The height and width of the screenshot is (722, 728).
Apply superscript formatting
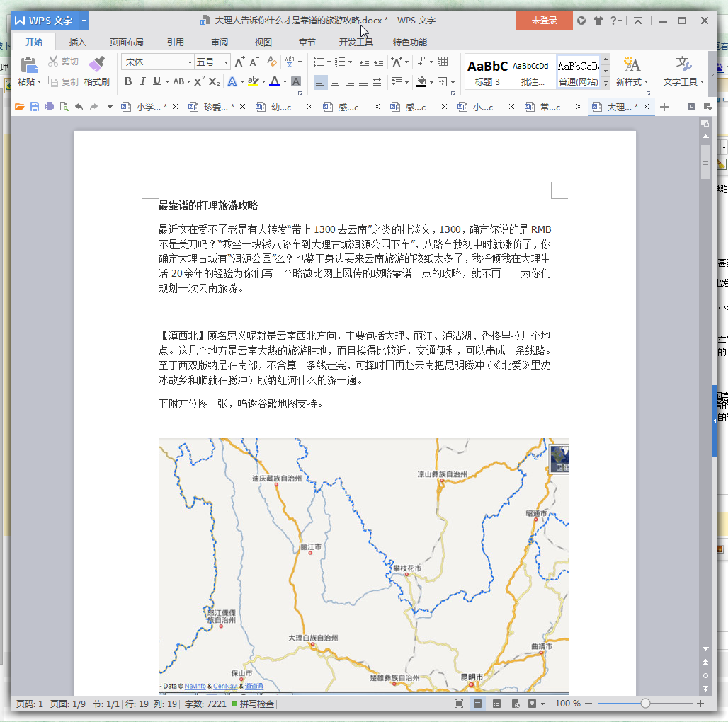(x=199, y=81)
